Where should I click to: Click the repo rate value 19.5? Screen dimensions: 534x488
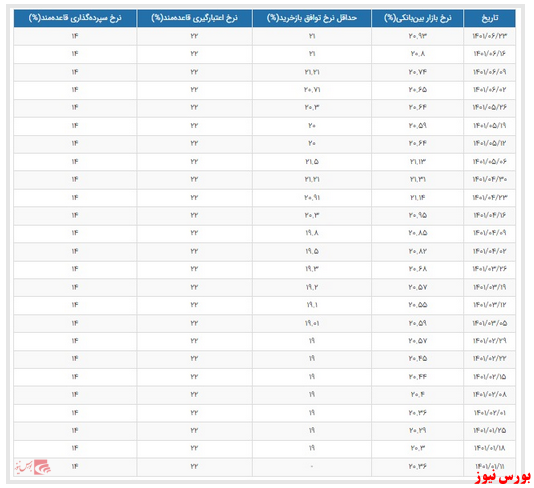[312, 251]
